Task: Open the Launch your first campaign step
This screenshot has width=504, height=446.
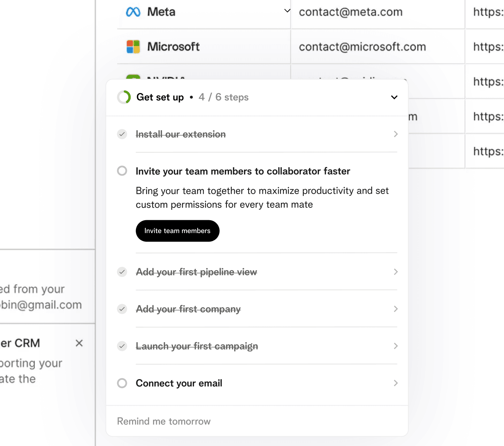Action: 395,346
